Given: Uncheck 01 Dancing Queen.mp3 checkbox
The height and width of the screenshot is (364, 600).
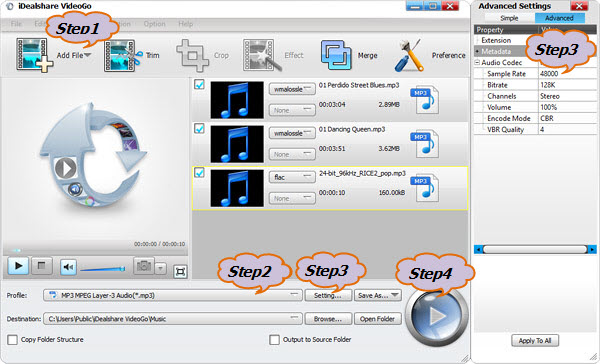Looking at the screenshot, I should (199, 128).
